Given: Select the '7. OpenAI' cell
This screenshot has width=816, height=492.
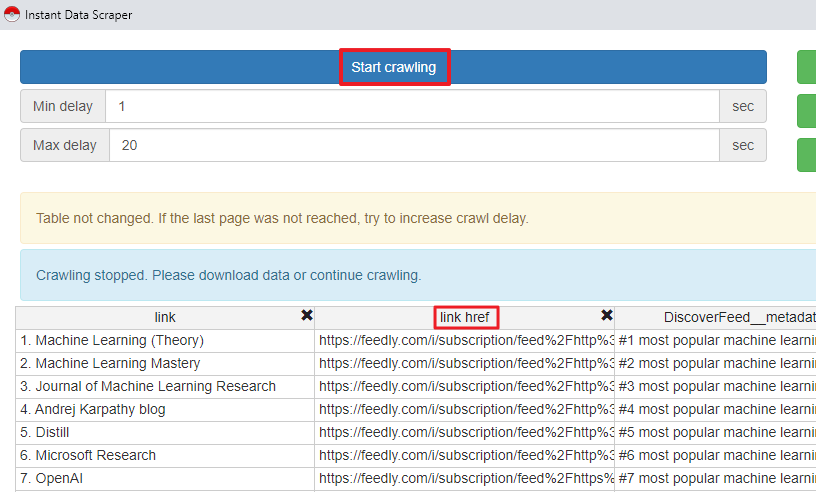Looking at the screenshot, I should (x=165, y=478).
